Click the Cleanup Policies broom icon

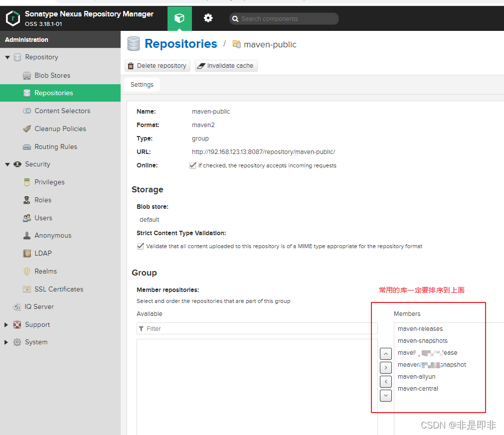click(x=27, y=129)
